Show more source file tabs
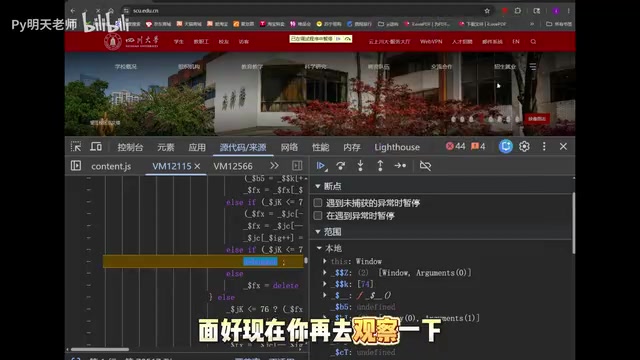Viewport: 640px width, 360px height. click(274, 166)
